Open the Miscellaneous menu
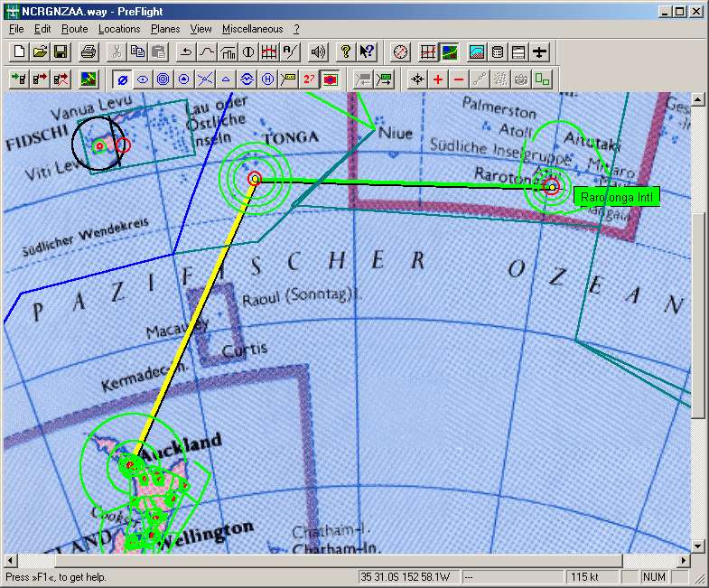The height and width of the screenshot is (588, 709). click(252, 29)
